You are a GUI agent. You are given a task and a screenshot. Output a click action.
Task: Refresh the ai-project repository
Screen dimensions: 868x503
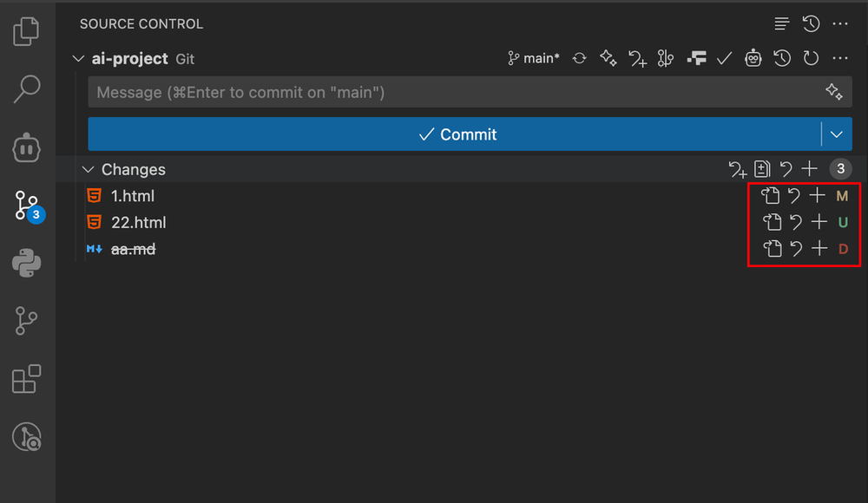pos(811,58)
